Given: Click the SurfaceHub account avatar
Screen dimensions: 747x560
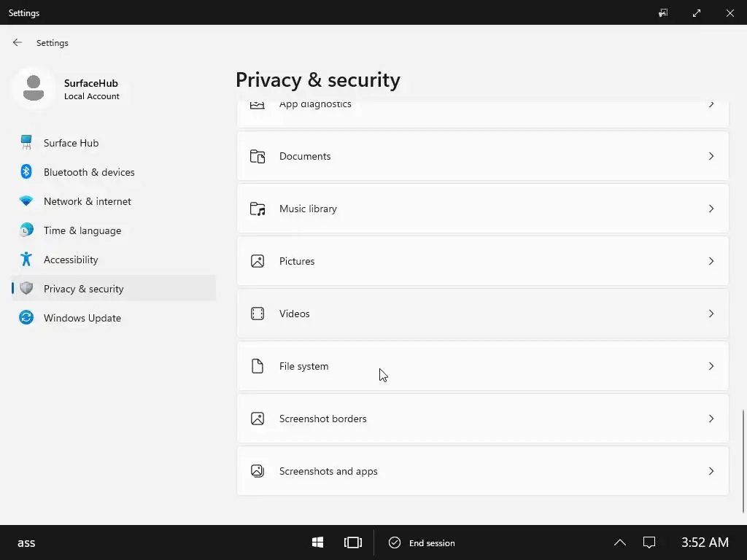Looking at the screenshot, I should click(x=34, y=88).
